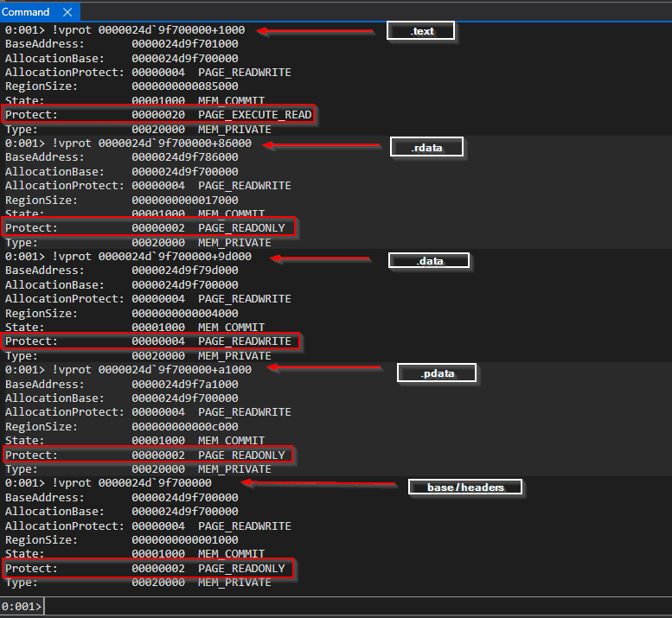The image size is (672, 618).
Task: Click the PAGE_READWRITE Protect value, 9d000 block
Action: [245, 341]
